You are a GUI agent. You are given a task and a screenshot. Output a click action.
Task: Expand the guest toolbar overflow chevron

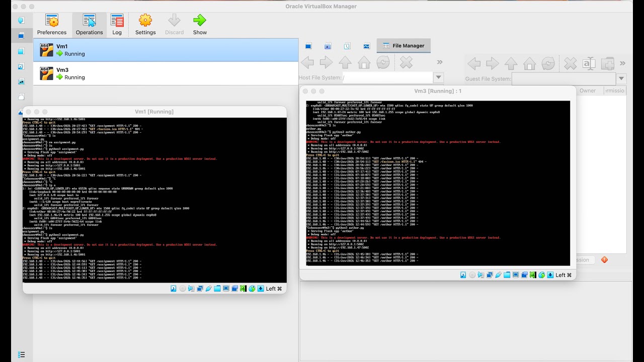coord(623,63)
